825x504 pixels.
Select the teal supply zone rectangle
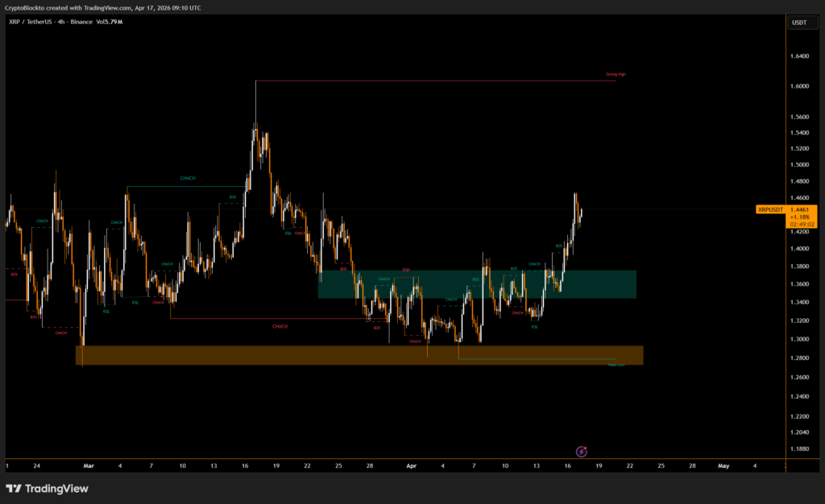[x=477, y=284]
